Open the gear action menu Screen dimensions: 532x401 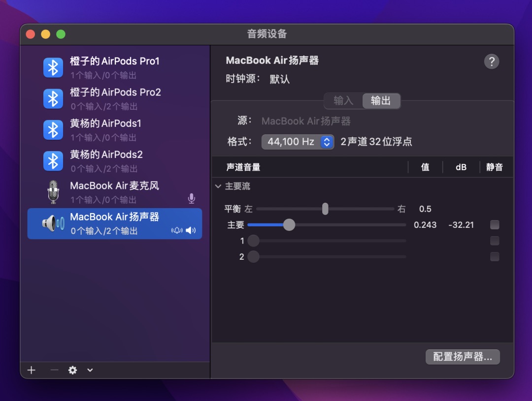(x=72, y=370)
